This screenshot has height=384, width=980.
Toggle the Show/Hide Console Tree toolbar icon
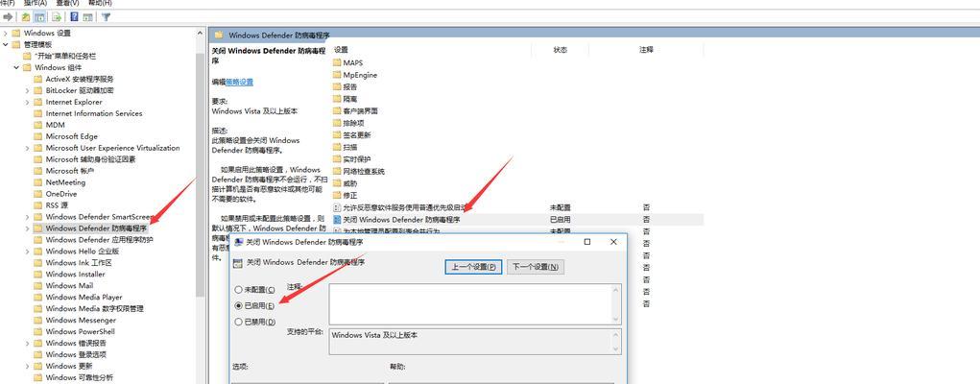pyautogui.click(x=40, y=17)
